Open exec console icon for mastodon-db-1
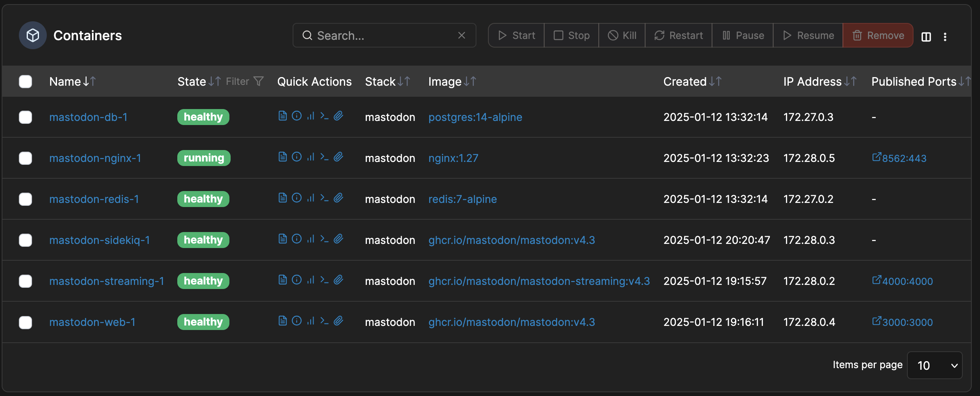This screenshot has height=396, width=980. [324, 116]
